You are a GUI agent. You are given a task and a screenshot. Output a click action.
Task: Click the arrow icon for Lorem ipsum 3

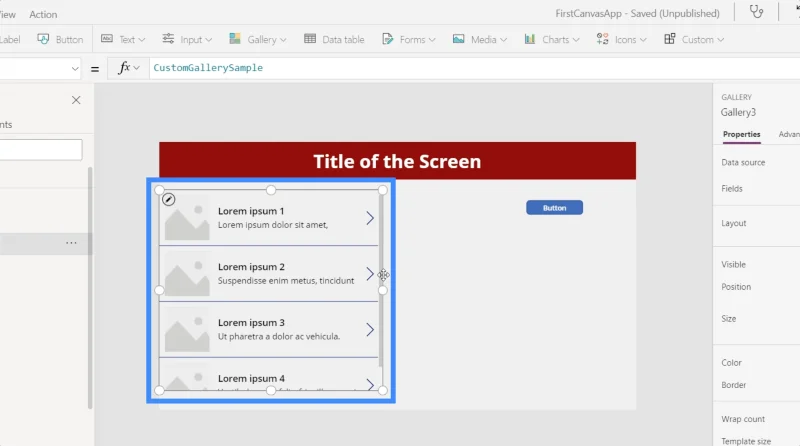point(370,330)
